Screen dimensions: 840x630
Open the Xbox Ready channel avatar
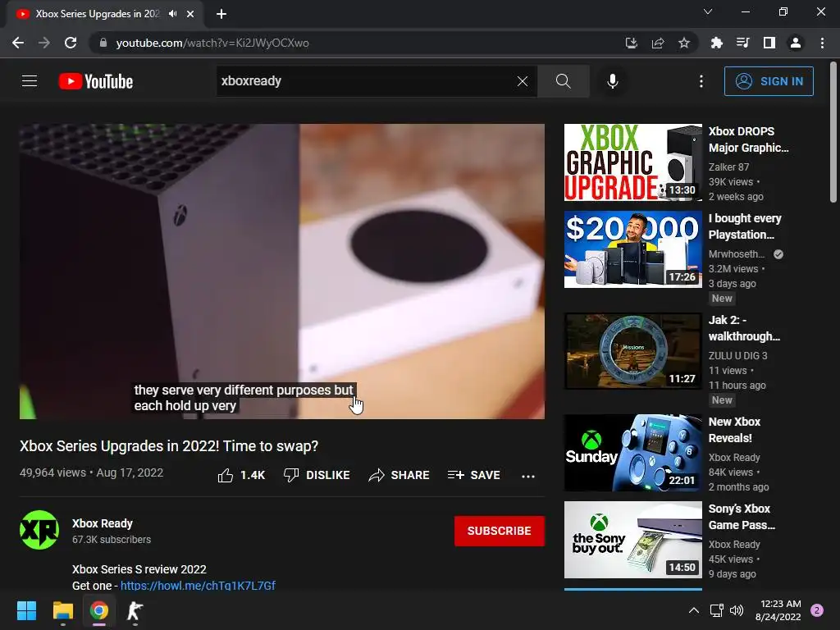click(x=39, y=530)
